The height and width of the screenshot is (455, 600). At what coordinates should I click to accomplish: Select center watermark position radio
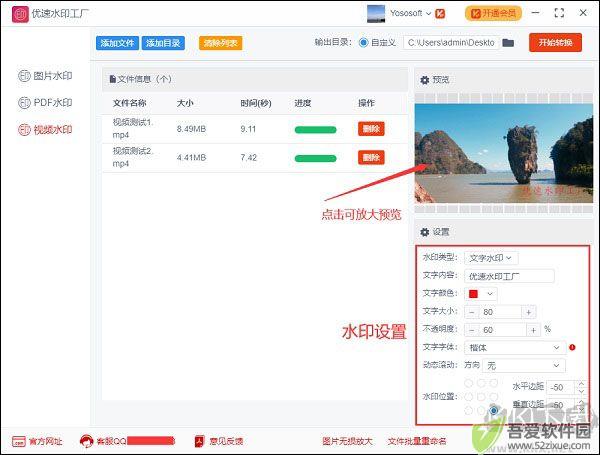[x=481, y=397]
